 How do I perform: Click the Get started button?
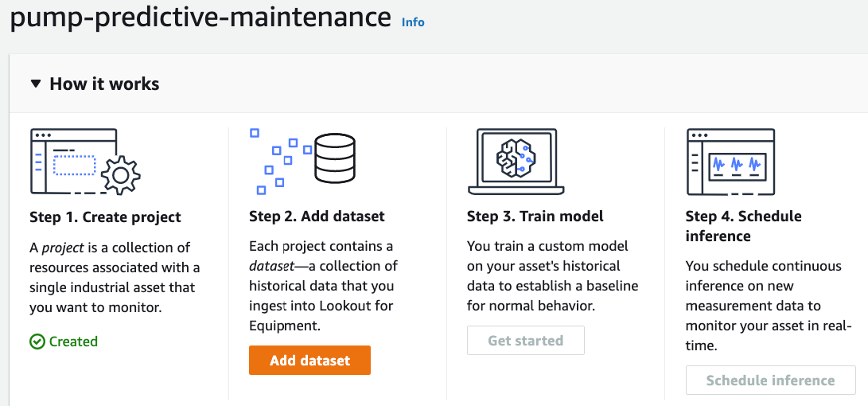[525, 341]
